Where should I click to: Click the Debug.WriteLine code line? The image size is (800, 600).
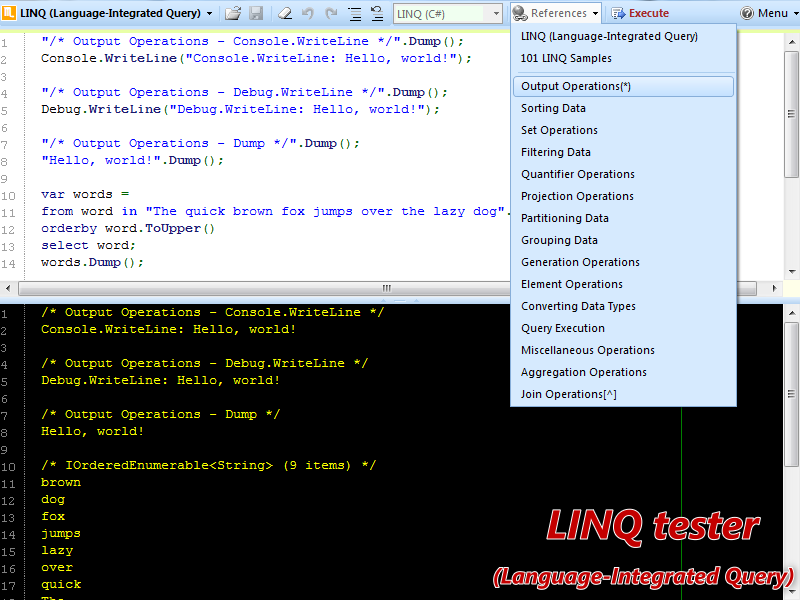click(x=240, y=110)
